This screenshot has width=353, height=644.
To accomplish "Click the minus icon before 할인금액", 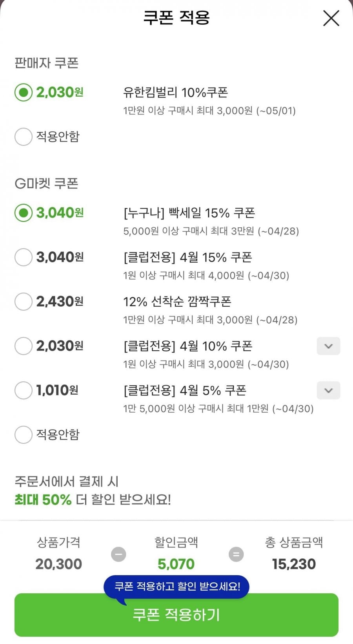I will [118, 554].
